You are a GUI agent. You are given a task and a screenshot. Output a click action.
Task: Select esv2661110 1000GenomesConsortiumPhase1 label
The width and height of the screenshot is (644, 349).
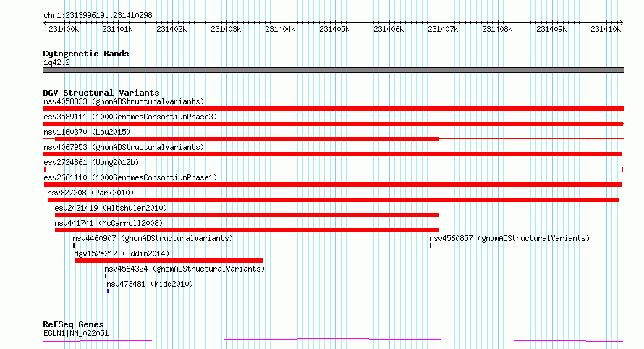tap(130, 177)
